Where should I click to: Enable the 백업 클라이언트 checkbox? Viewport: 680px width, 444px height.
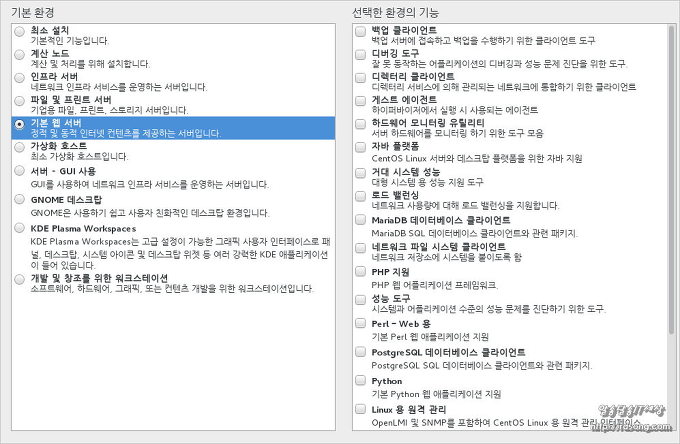point(359,31)
